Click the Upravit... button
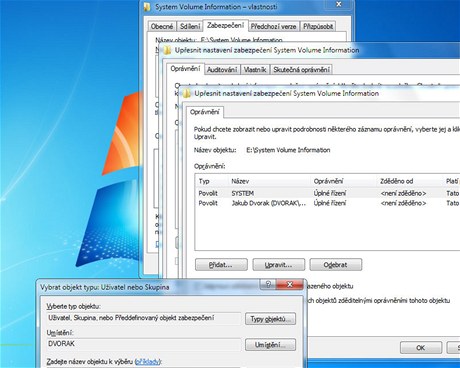 [x=278, y=265]
